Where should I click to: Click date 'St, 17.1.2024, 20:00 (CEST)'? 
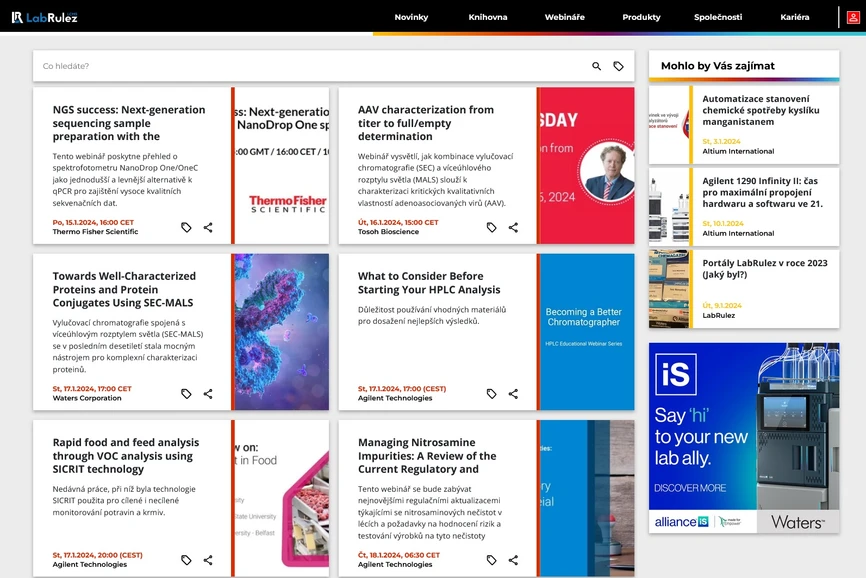[97, 555]
